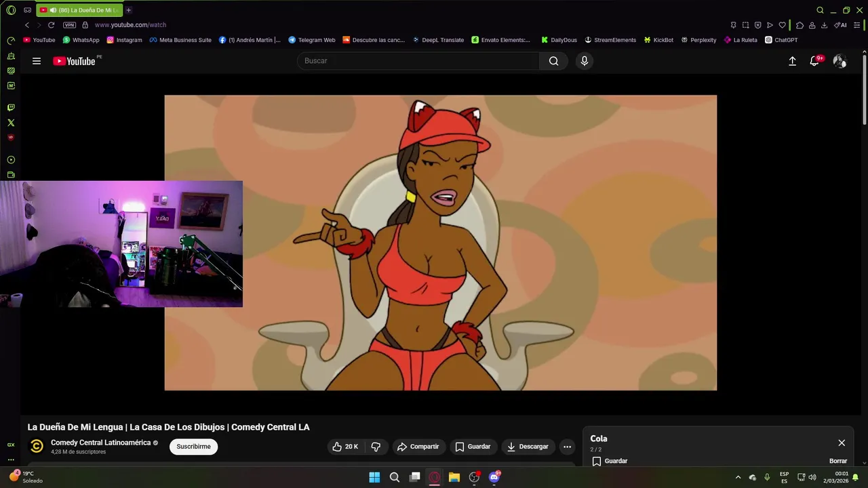Open the YouTube guide hamburger menu
This screenshot has height=488, width=868.
pyautogui.click(x=37, y=61)
